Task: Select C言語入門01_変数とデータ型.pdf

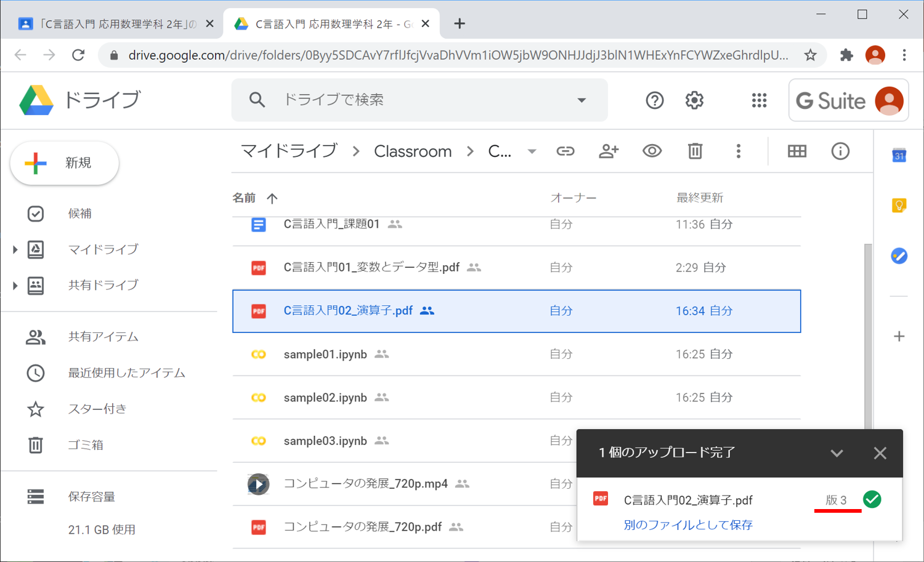Action: [516, 268]
